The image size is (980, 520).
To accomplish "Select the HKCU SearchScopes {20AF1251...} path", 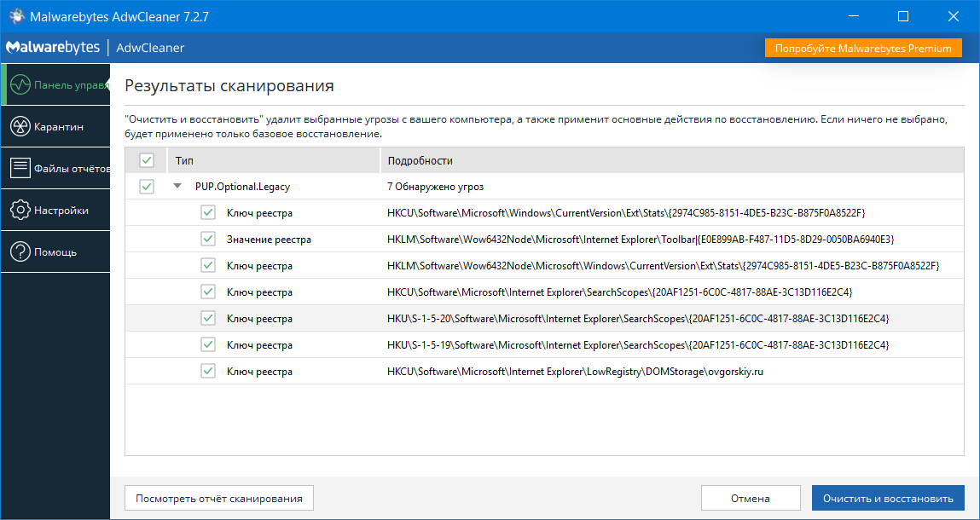I will point(619,292).
